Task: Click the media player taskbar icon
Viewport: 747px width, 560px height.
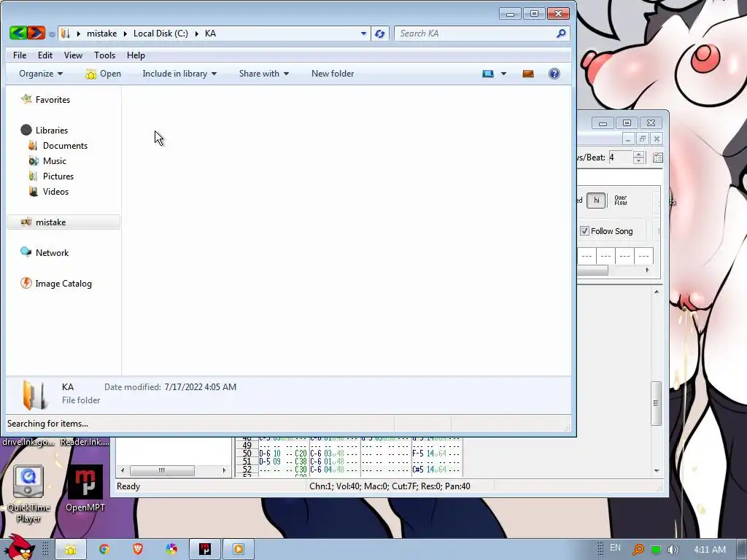Action: tap(239, 550)
